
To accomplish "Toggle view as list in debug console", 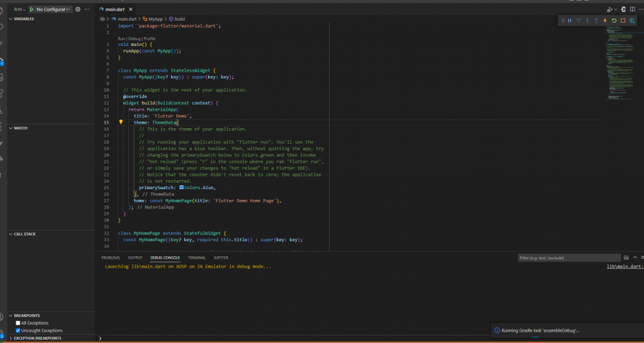I will [626, 258].
